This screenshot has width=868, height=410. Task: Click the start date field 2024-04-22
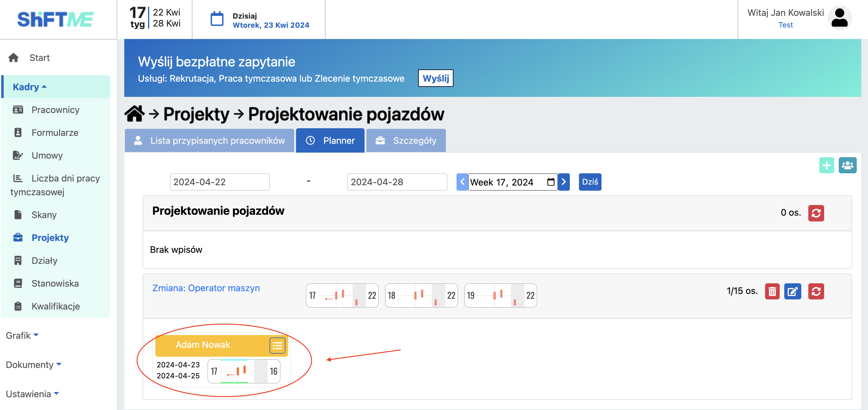(219, 182)
